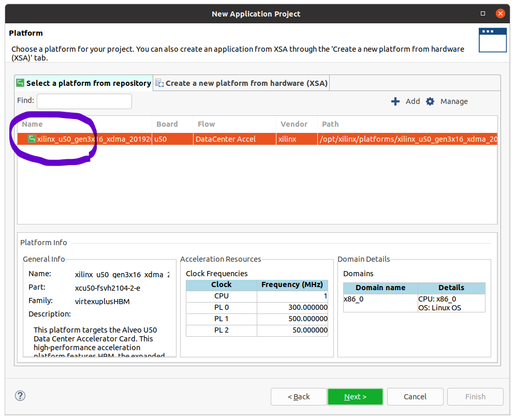This screenshot has height=420, width=515.
Task: Click the repository tab's green icon
Action: (20, 83)
